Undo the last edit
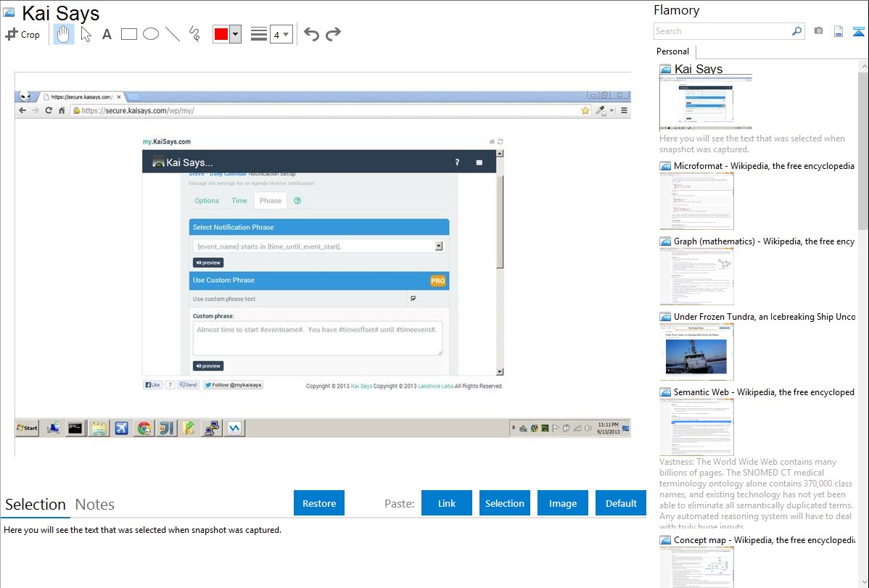The width and height of the screenshot is (869, 588). [311, 34]
